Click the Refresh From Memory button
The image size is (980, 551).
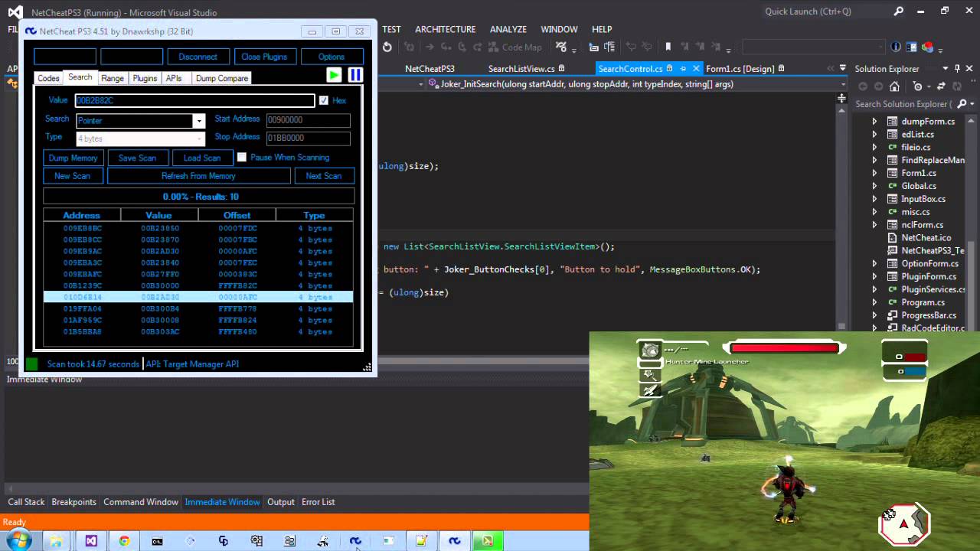click(x=198, y=176)
